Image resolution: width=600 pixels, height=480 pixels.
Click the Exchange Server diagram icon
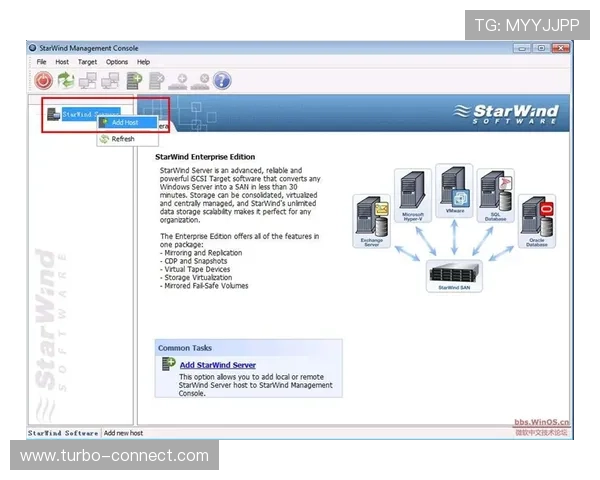(x=372, y=221)
